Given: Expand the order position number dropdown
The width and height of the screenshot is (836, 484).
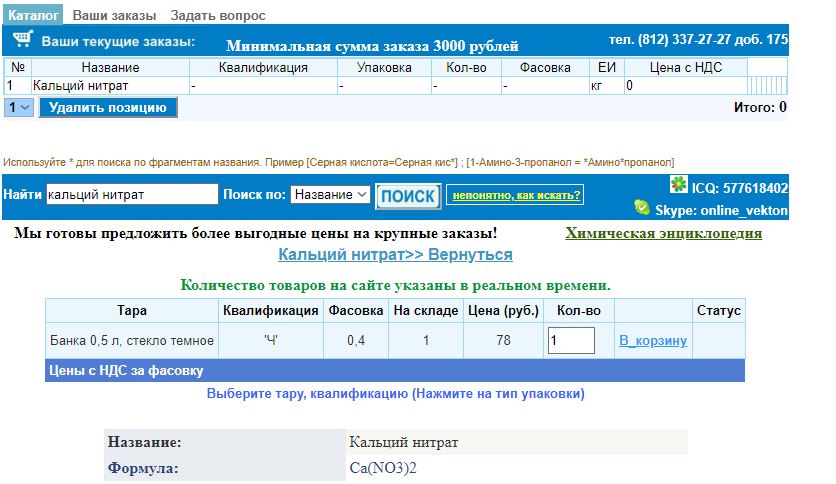Looking at the screenshot, I should tap(18, 107).
